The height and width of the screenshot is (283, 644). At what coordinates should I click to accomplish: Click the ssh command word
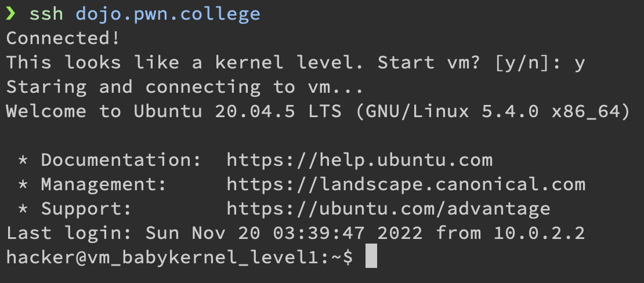click(x=46, y=14)
